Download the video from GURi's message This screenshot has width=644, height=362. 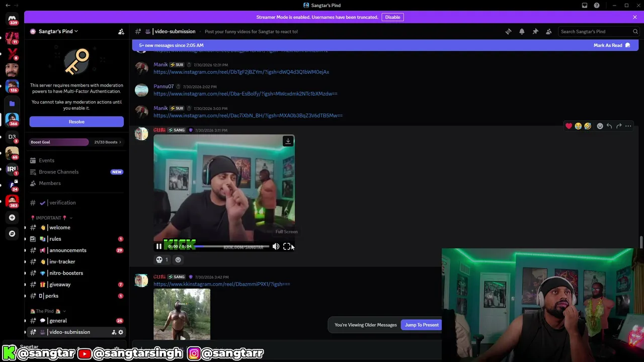tap(288, 141)
